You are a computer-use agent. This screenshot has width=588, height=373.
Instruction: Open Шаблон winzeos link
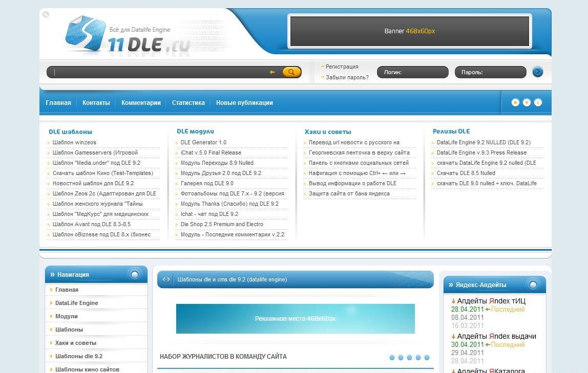click(x=74, y=142)
